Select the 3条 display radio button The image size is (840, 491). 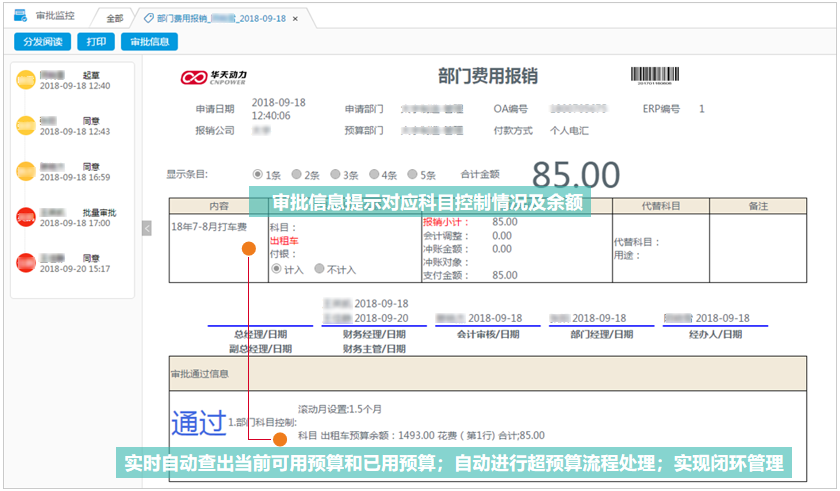tap(336, 174)
